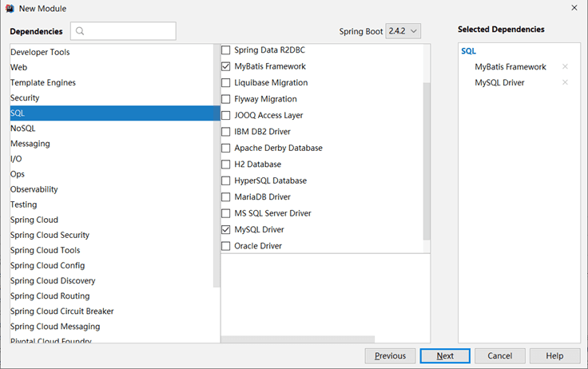Select the NoSQL dependency category

(23, 129)
